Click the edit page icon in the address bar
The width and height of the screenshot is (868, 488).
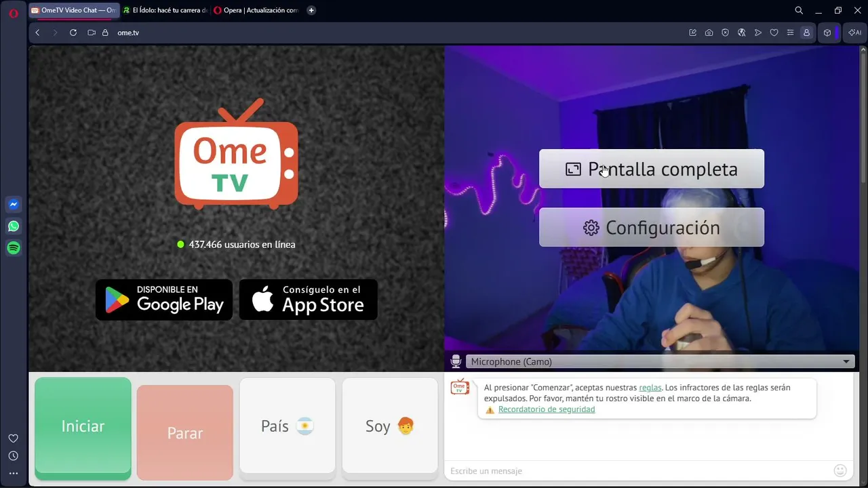click(x=692, y=33)
